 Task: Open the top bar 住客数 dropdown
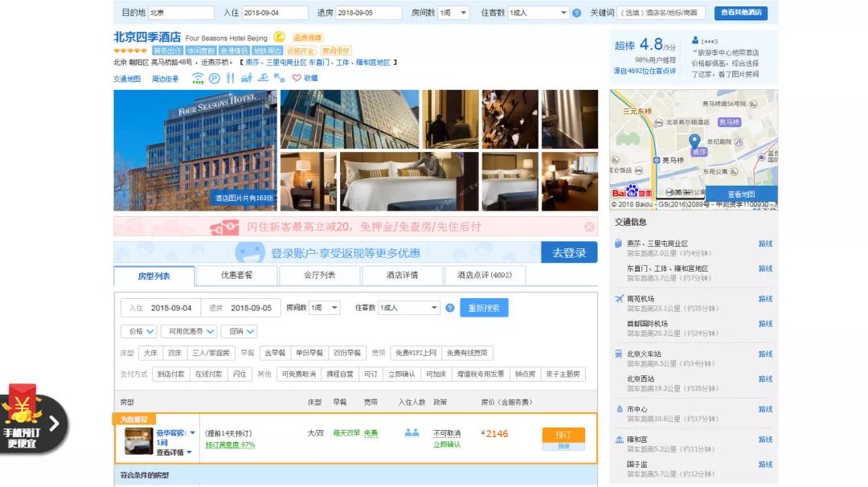tap(538, 13)
